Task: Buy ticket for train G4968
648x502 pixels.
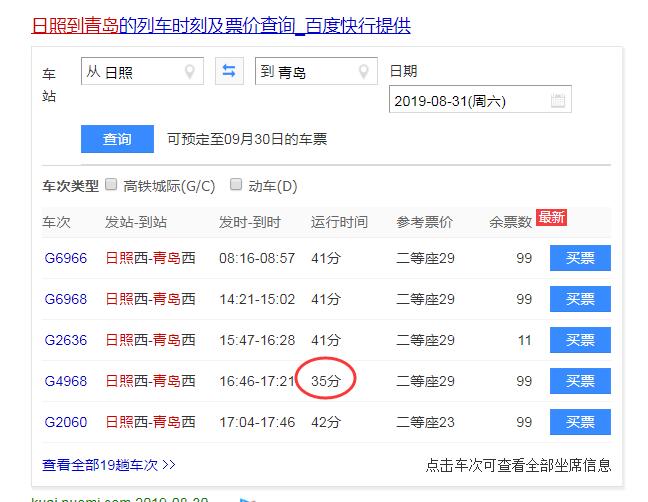Action: click(x=580, y=381)
